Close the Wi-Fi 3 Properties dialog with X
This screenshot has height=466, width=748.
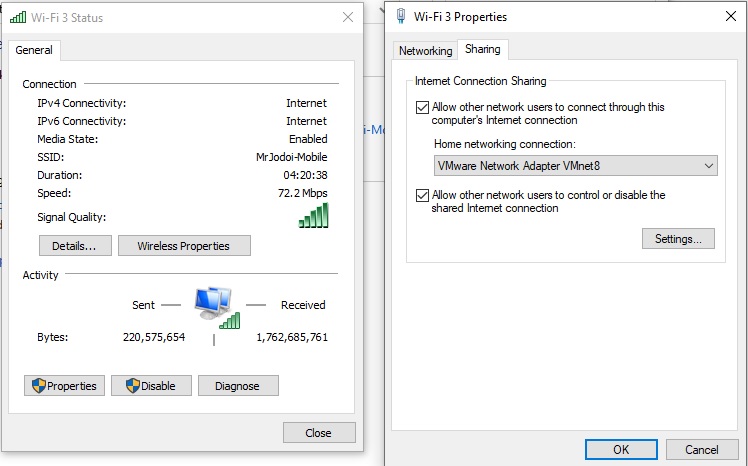pyautogui.click(x=731, y=16)
